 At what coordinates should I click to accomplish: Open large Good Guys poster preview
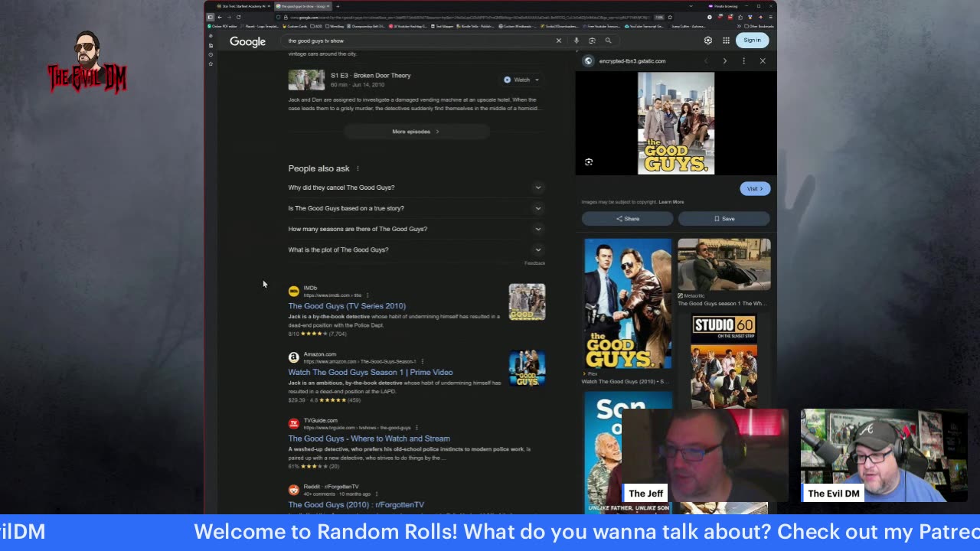[x=676, y=123]
